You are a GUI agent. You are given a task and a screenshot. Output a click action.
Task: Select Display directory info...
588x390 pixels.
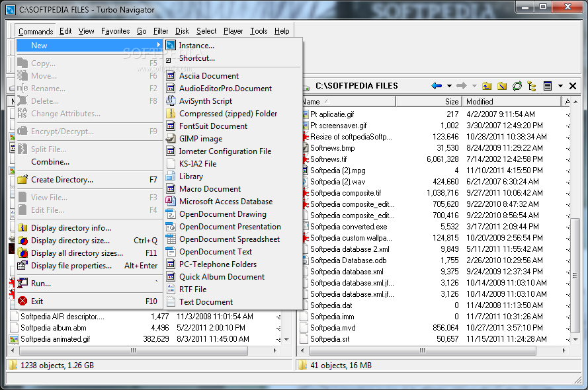89,228
